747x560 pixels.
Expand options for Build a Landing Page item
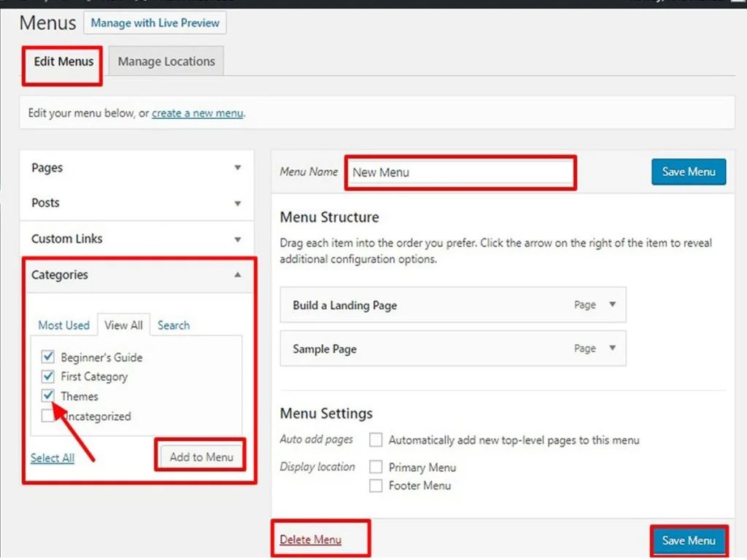(x=612, y=306)
